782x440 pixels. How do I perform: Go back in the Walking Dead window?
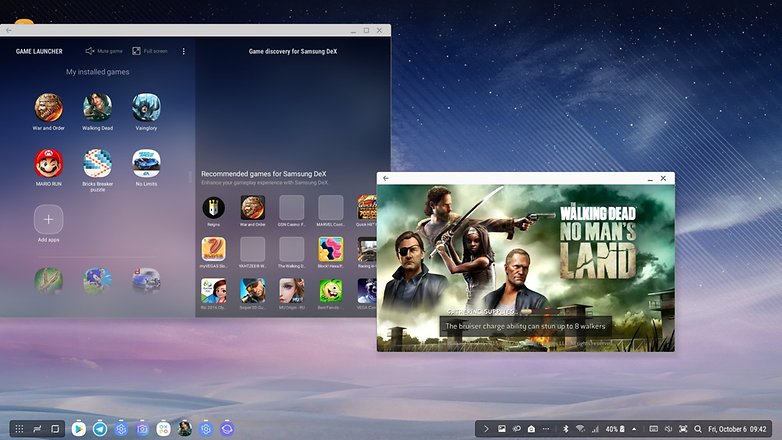(x=386, y=178)
